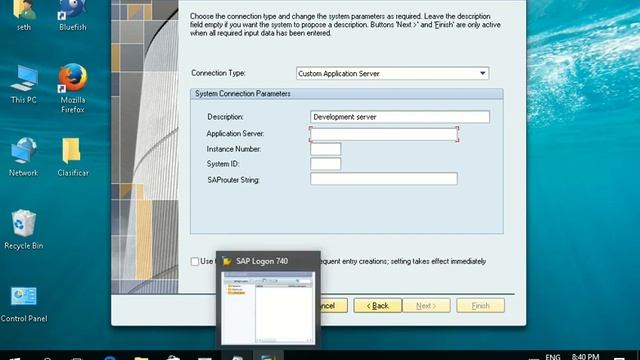Select the This PC desktop icon
Screen dimensions: 640x360
pyautogui.click(x=24, y=84)
